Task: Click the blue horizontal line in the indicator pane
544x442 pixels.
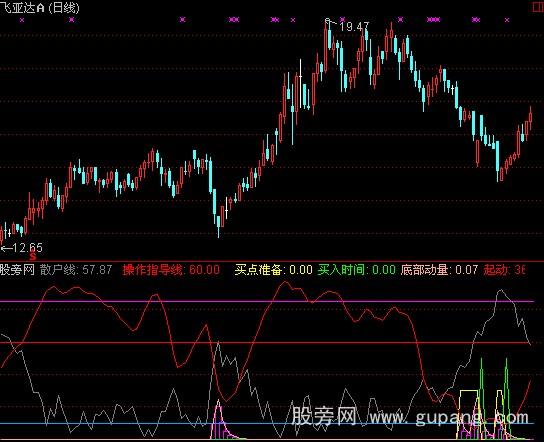Action: 267,423
